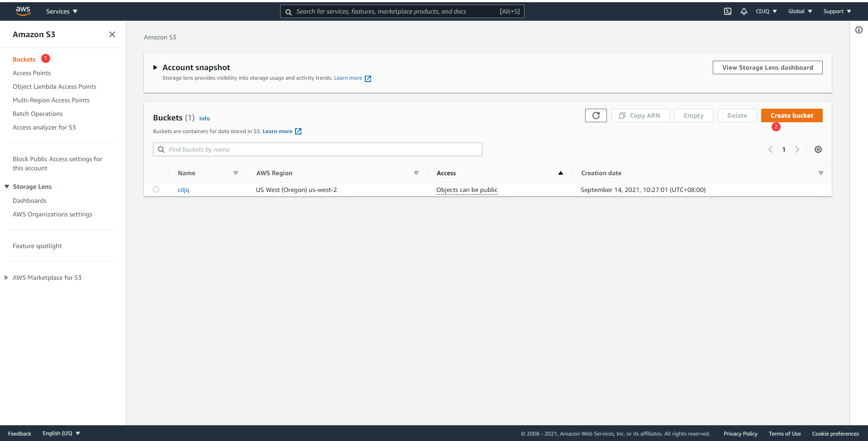This screenshot has height=441, width=868.
Task: Click the Empty bucket button
Action: tap(694, 115)
